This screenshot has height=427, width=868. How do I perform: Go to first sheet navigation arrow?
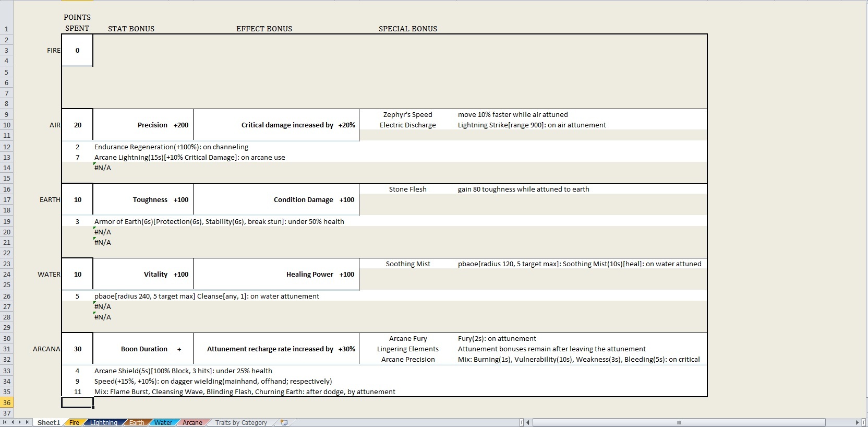coord(5,422)
